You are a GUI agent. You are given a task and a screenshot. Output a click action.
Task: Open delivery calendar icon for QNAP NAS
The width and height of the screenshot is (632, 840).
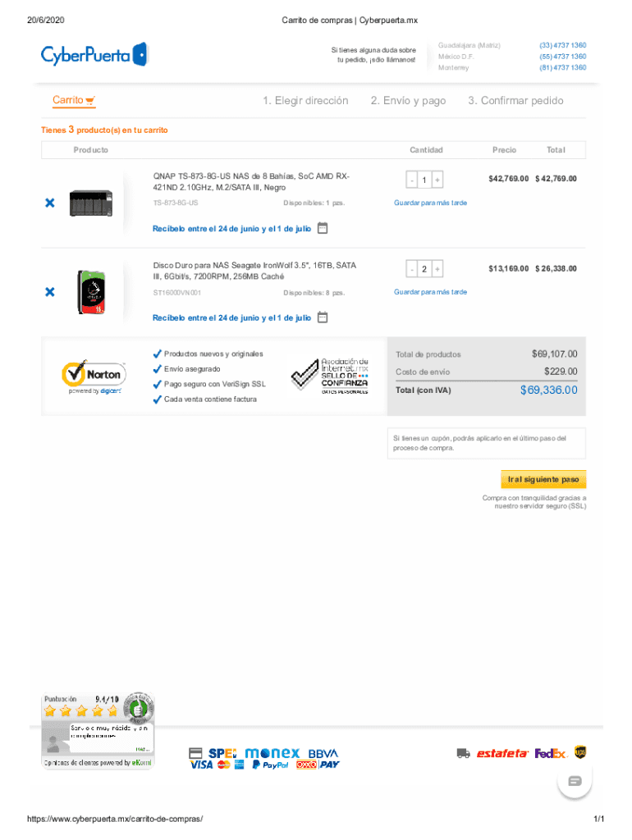pyautogui.click(x=323, y=228)
